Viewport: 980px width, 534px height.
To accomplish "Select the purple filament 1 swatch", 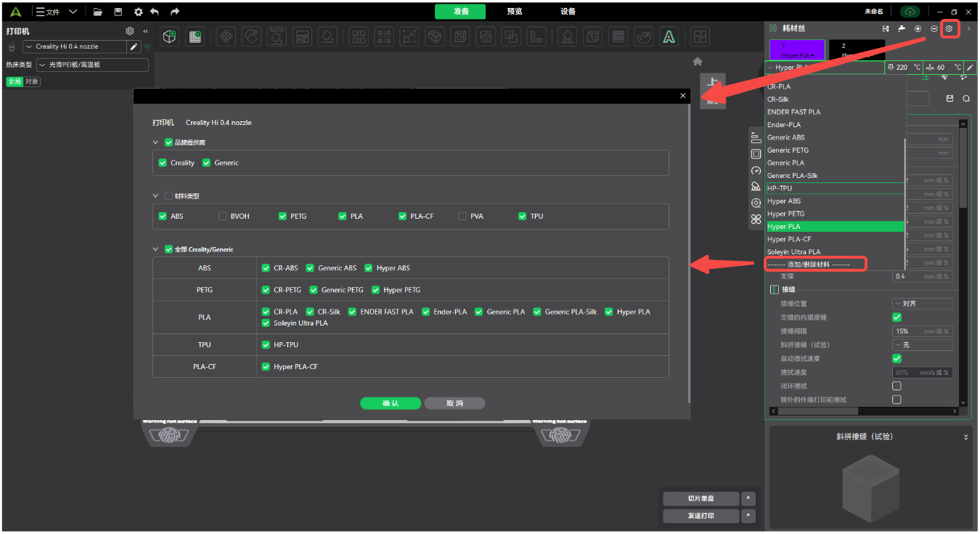I will pyautogui.click(x=796, y=49).
